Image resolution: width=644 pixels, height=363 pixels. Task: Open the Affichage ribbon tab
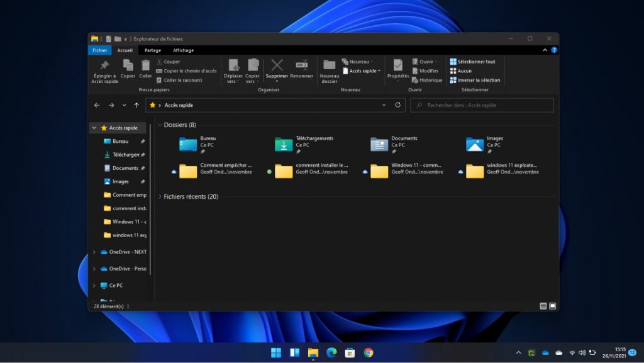(x=183, y=50)
